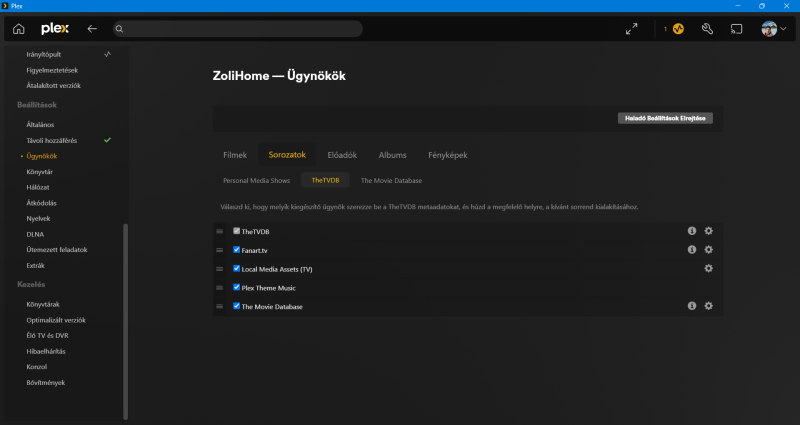The image size is (800, 425).
Task: Open settings with the wrench icon
Action: [x=707, y=29]
